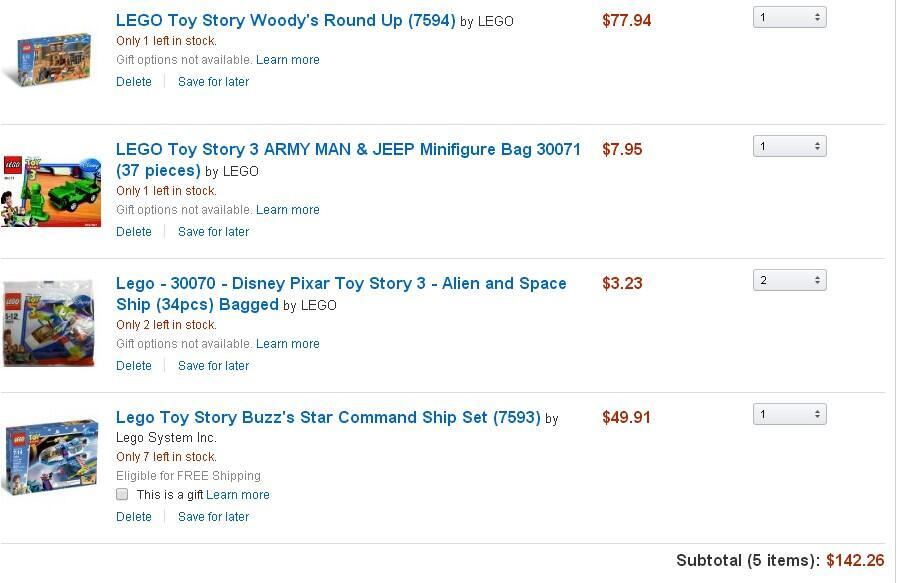Change quantity for Army Man & Jeep

tap(789, 146)
